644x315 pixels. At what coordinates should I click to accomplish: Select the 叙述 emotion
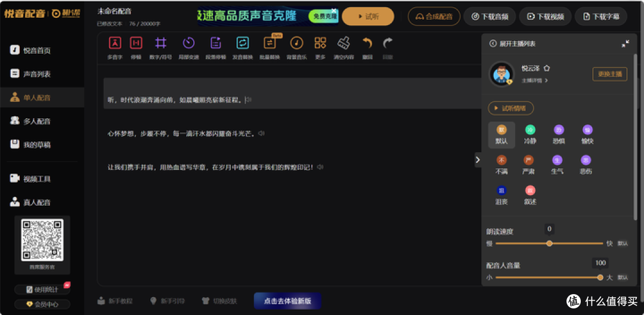point(530,196)
